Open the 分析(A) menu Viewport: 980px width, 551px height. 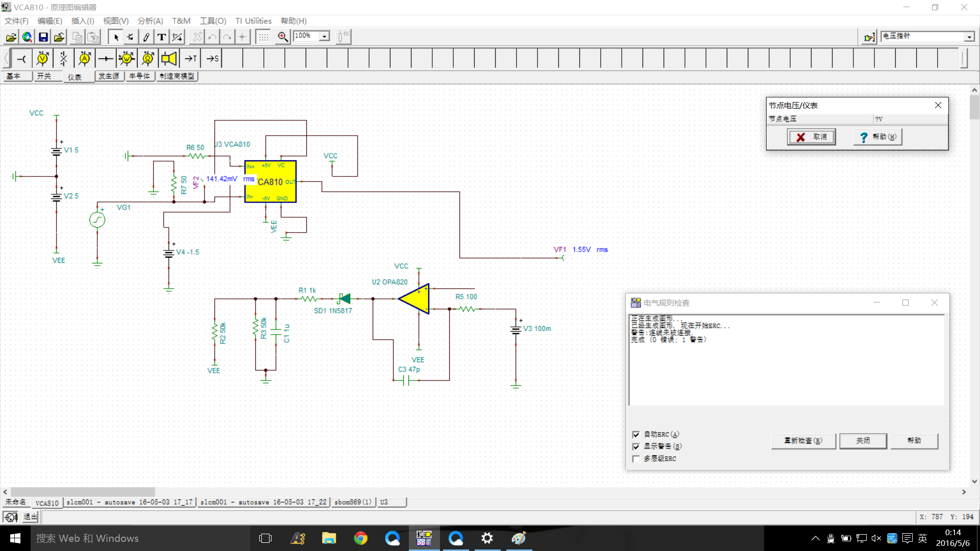[x=150, y=21]
